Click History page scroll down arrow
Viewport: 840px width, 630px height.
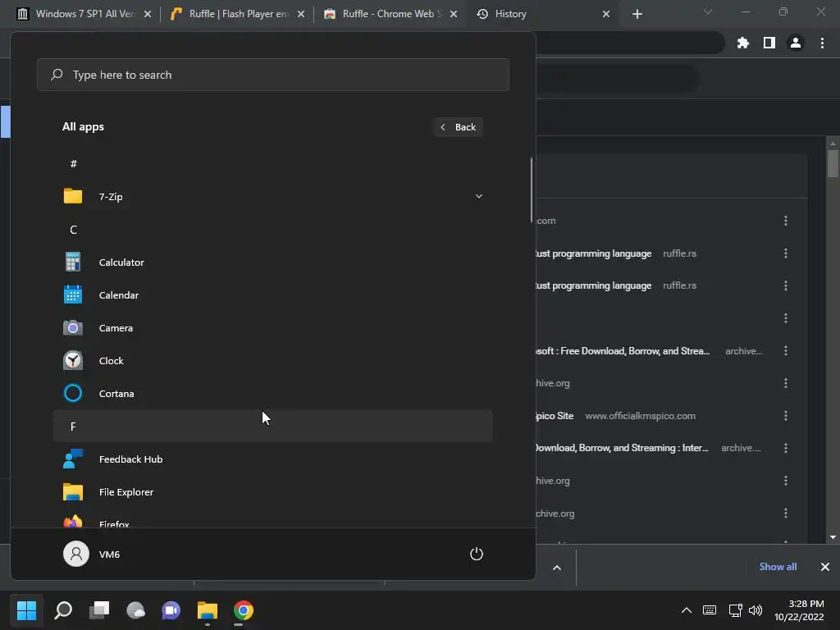coord(833,537)
